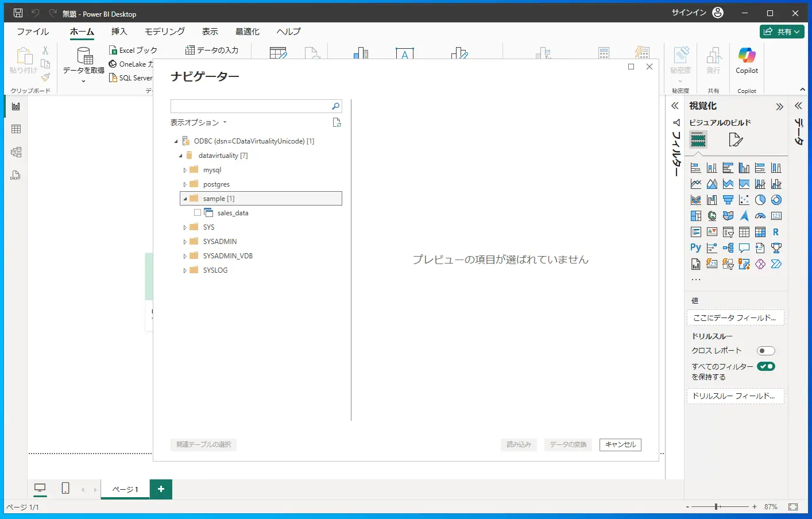Pick the gauge visual
The image size is (812, 519).
[760, 216]
